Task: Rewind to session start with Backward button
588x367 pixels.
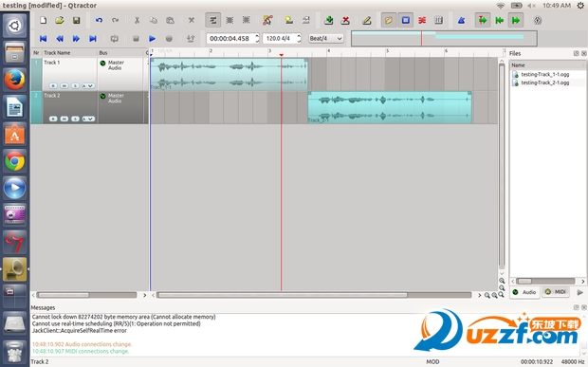Action: coord(43,38)
